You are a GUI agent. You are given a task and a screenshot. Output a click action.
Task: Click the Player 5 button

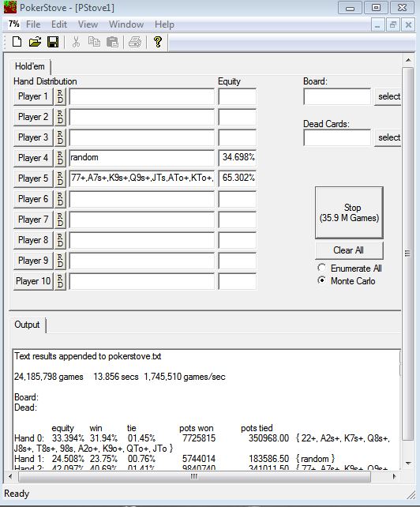(33, 178)
